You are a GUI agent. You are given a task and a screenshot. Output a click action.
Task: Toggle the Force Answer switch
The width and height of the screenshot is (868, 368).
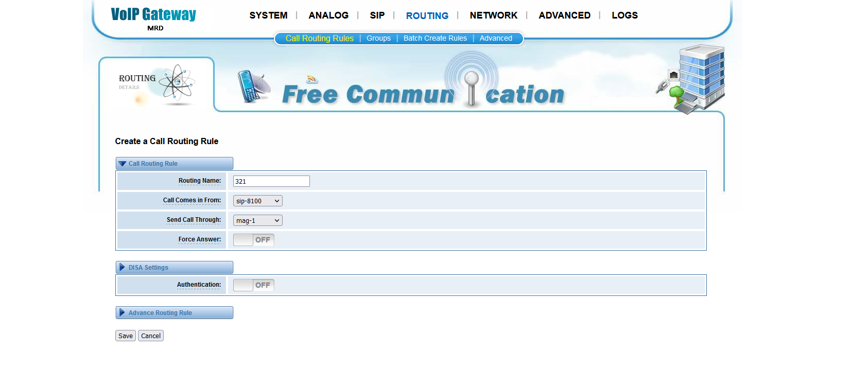coord(253,240)
